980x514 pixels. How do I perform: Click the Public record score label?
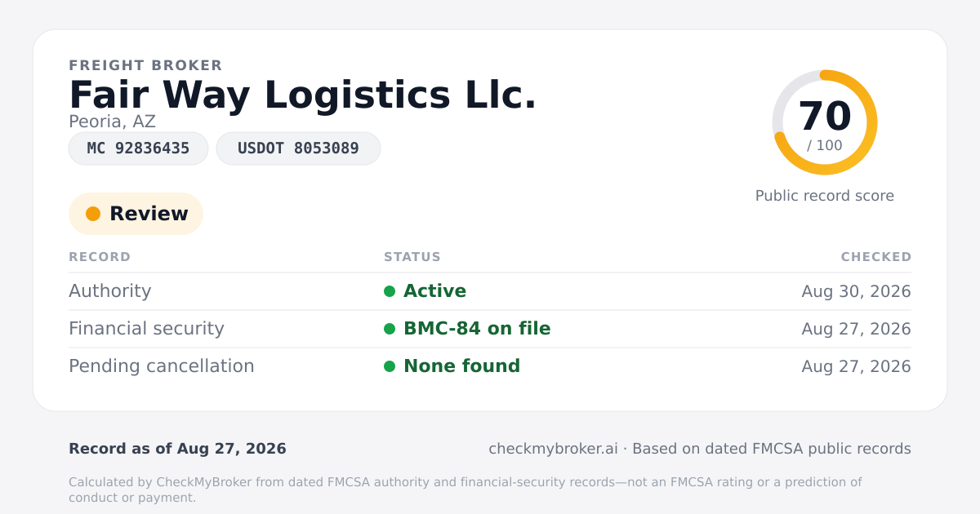(825, 196)
